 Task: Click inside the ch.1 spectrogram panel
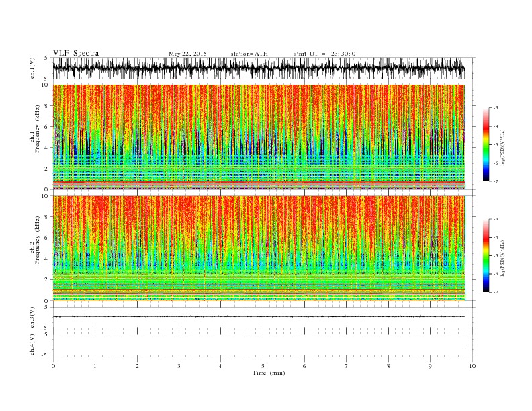coord(259,137)
